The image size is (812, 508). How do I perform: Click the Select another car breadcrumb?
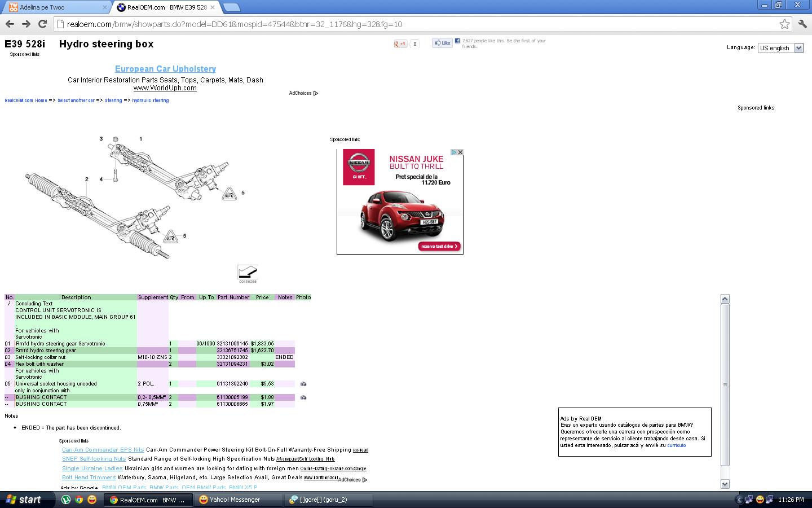(76, 100)
